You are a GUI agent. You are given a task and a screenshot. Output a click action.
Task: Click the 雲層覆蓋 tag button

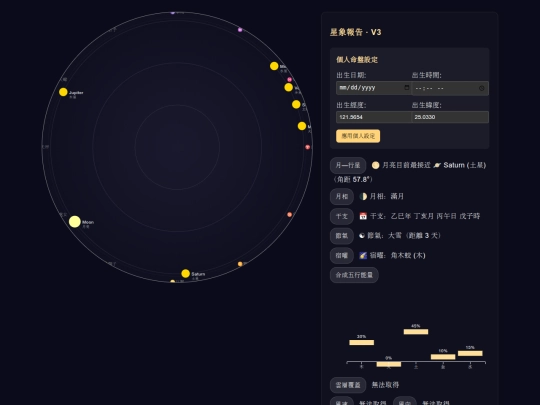348,385
